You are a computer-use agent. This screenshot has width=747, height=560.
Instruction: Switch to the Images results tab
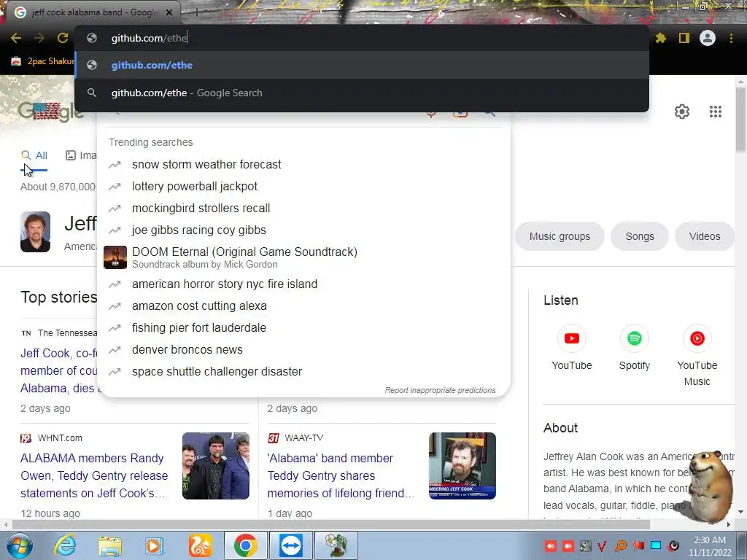81,155
